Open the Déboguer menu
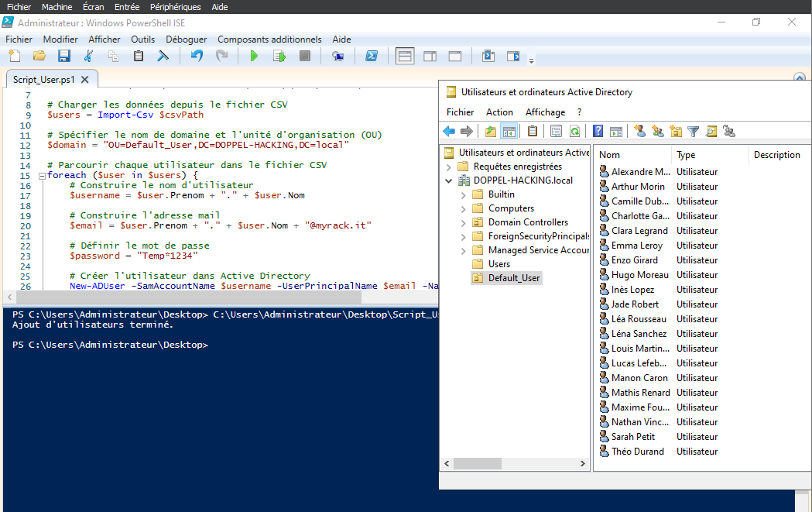 pos(187,40)
